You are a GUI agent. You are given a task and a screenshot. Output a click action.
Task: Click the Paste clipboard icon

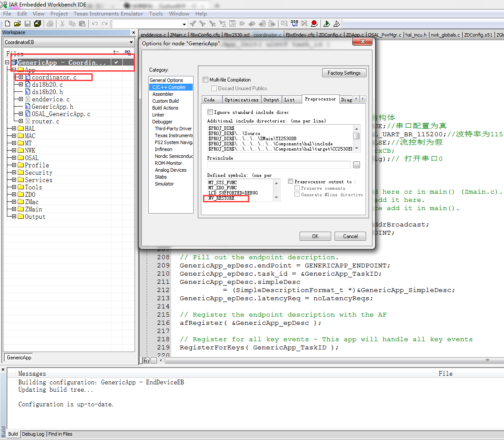coord(83,23)
